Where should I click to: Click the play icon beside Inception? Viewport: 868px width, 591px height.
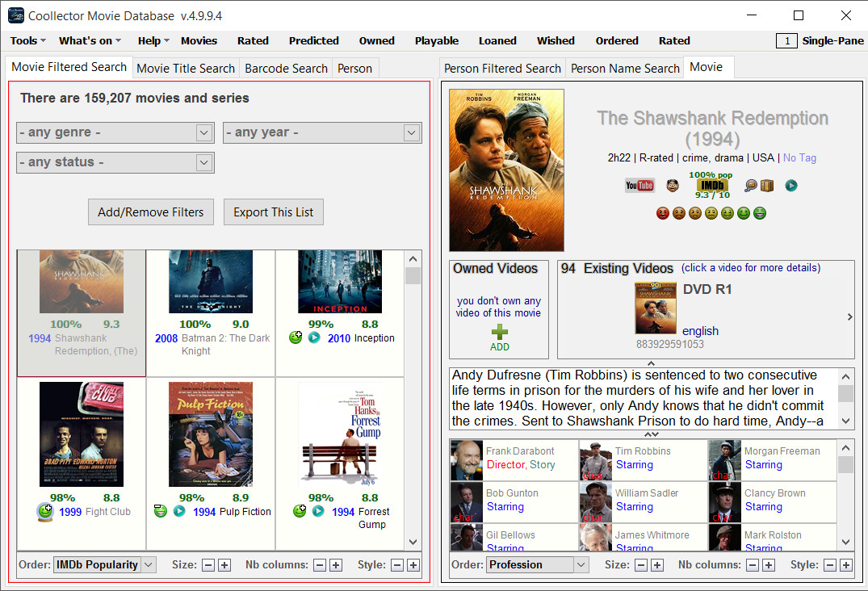[314, 337]
